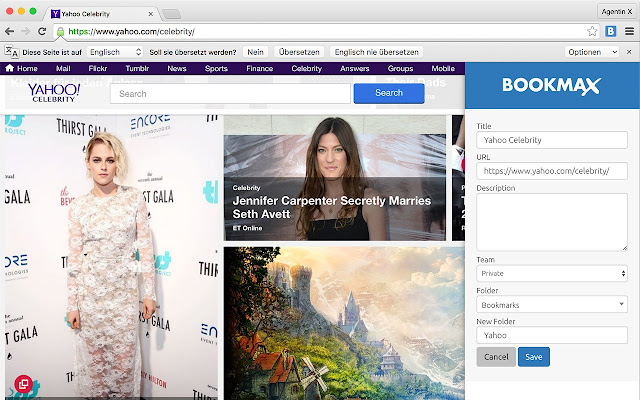The height and width of the screenshot is (400, 640).
Task: Open the Team dropdown set to Private
Action: [x=552, y=273]
